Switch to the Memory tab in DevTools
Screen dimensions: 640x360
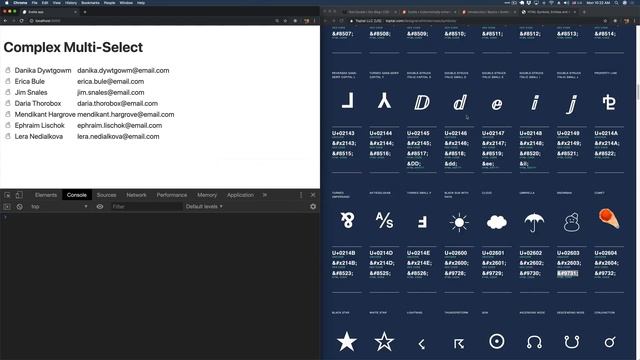pyautogui.click(x=207, y=195)
